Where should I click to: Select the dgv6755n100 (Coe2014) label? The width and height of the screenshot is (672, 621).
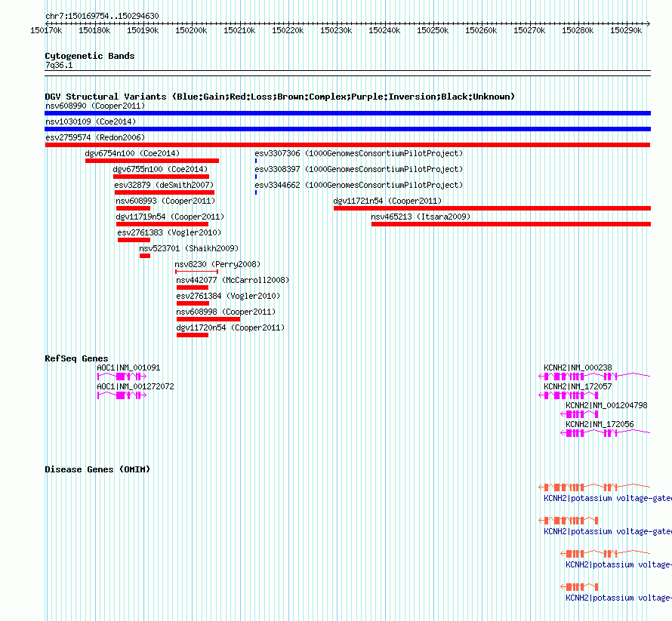160,169
